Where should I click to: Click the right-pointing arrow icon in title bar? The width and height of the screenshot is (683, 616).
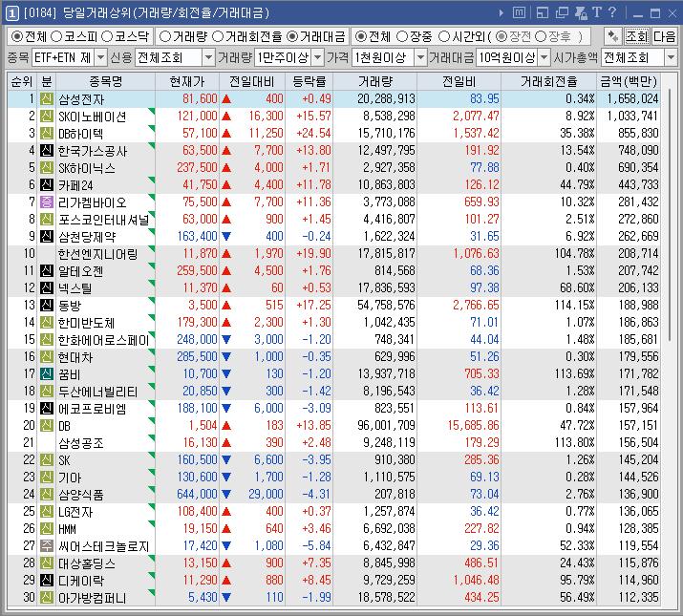click(502, 13)
